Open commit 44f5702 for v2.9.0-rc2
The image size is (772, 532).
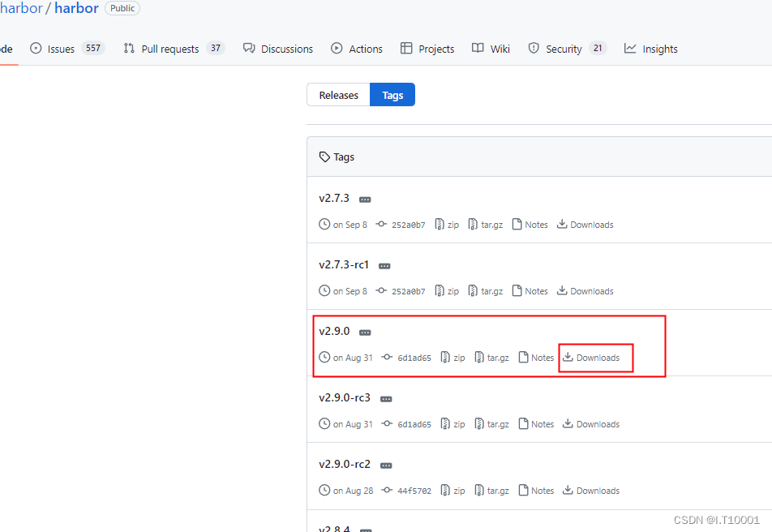point(407,491)
